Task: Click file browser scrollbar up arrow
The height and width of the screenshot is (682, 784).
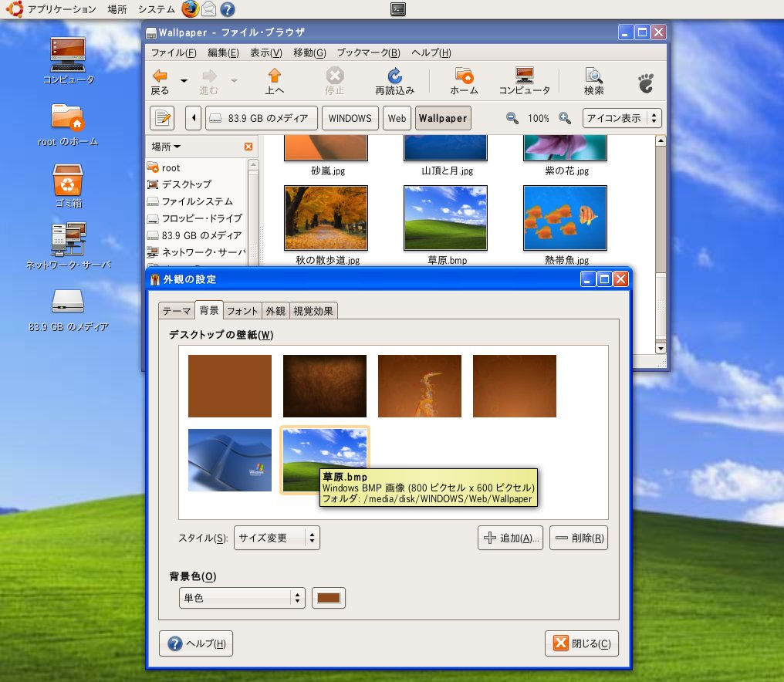Action: point(661,141)
